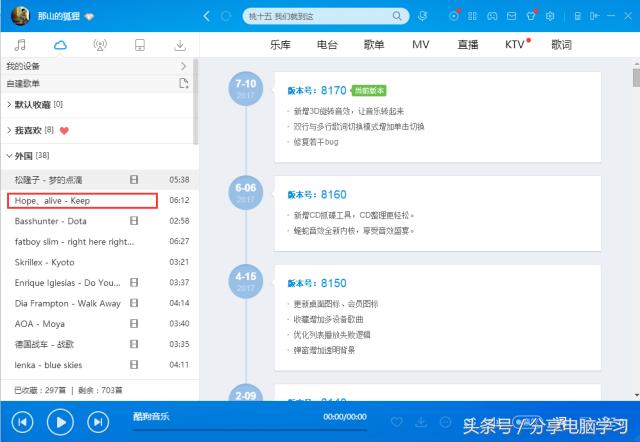Open the MV tab
Viewport: 640px width, 442px height.
420,44
